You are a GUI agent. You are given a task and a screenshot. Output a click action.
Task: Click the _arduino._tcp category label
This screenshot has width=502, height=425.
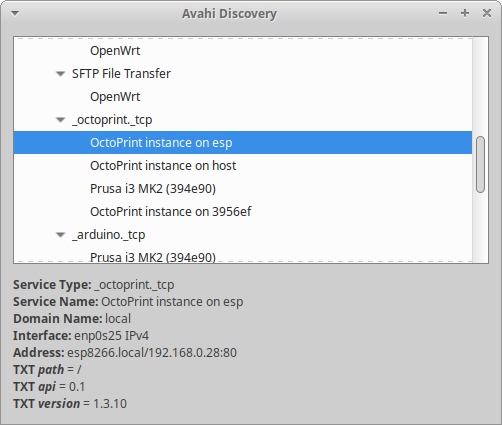click(x=109, y=235)
